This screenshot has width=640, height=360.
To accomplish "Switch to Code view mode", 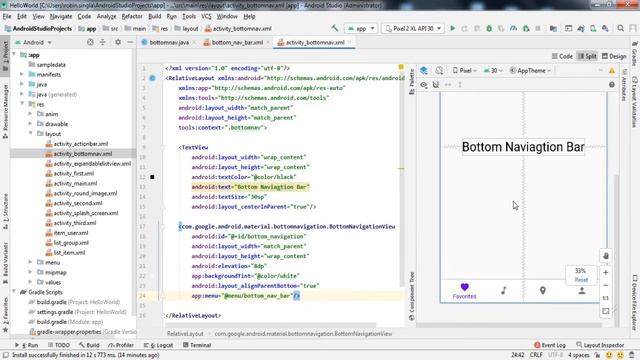I will 562,56.
